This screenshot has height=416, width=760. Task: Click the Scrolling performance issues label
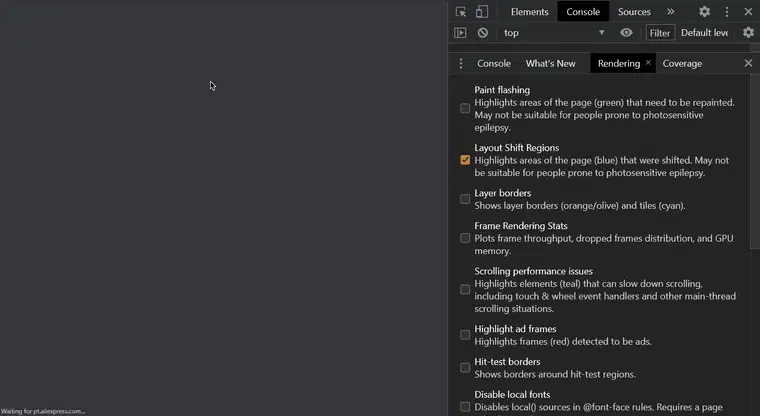click(x=534, y=271)
